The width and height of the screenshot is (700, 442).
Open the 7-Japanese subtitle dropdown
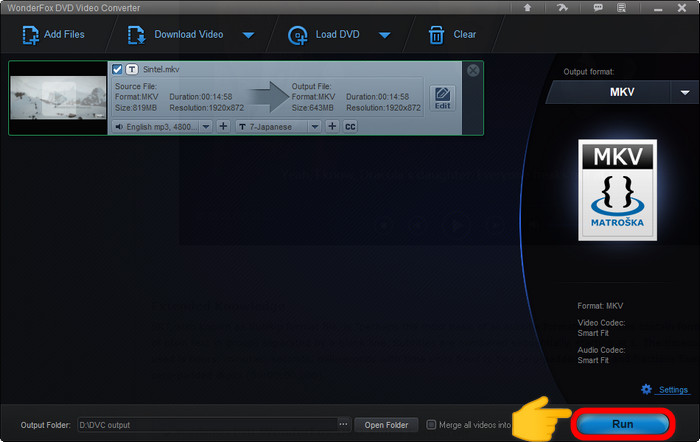[x=315, y=127]
